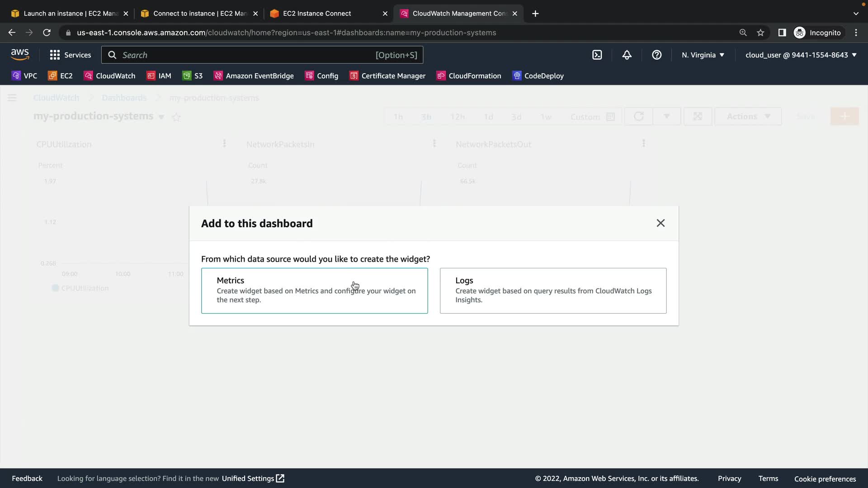This screenshot has height=488, width=868.
Task: Switch to the Launch an instance tab
Action: [70, 14]
